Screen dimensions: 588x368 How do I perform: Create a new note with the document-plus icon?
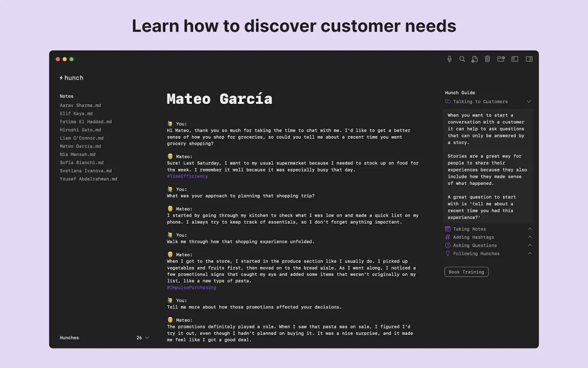[x=474, y=59]
